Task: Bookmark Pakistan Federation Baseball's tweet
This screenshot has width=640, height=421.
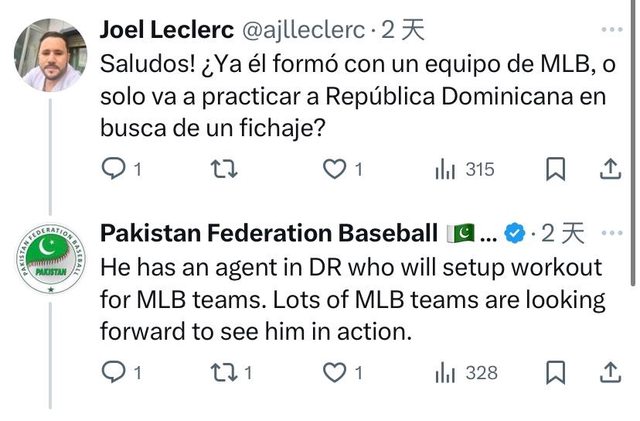Action: [556, 373]
